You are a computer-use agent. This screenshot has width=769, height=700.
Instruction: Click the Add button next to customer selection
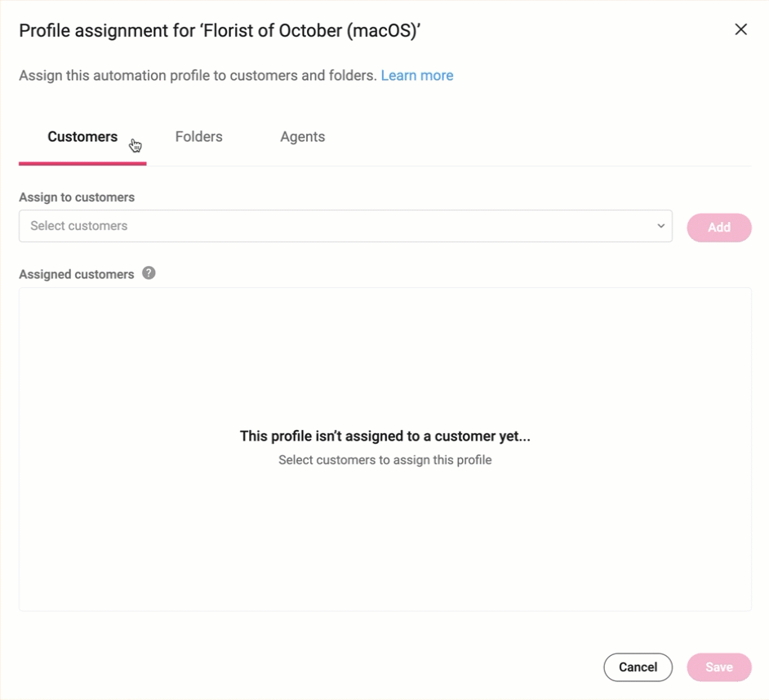pos(719,227)
